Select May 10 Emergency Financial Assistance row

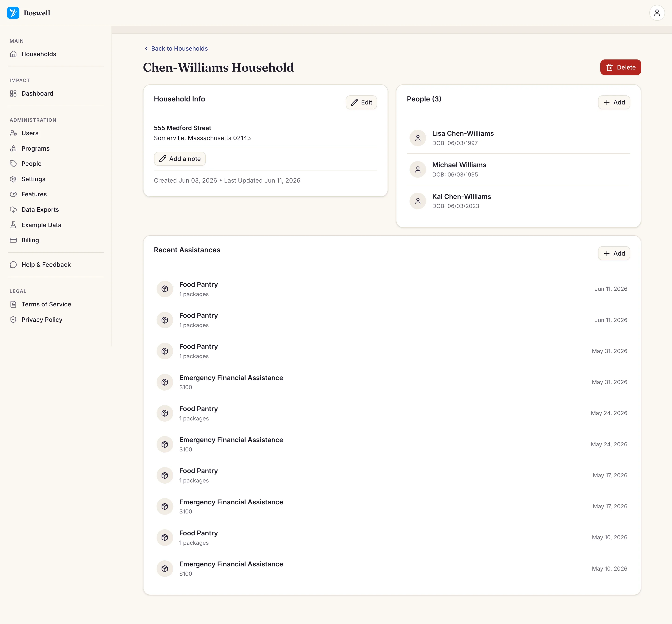(x=392, y=569)
